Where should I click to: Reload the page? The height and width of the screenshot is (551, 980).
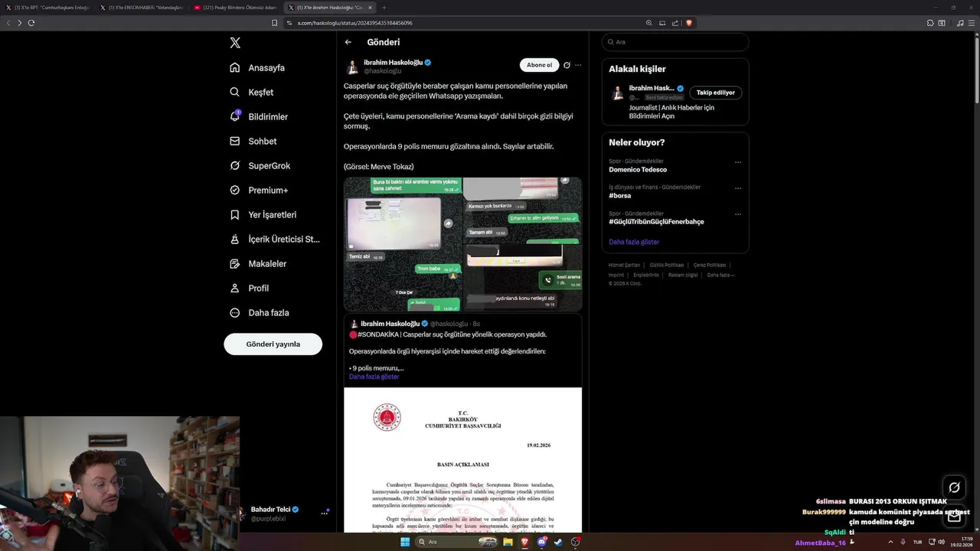(31, 23)
